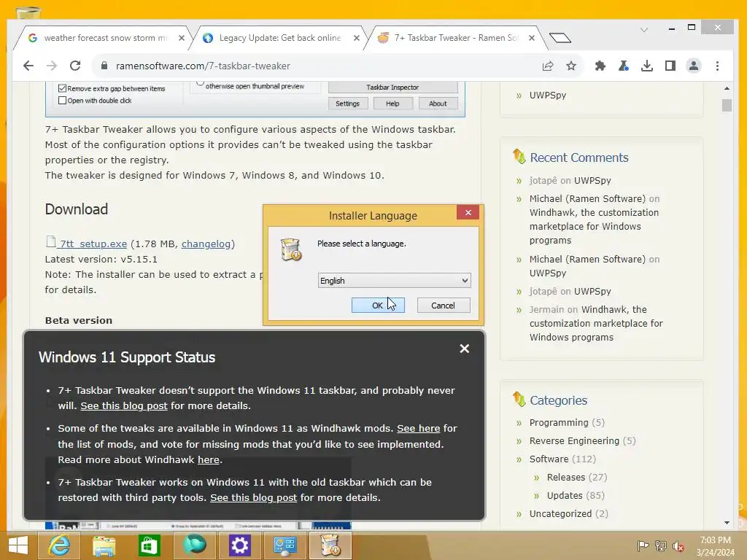
Task: Click the Settings button in screenshot
Action: click(x=348, y=104)
